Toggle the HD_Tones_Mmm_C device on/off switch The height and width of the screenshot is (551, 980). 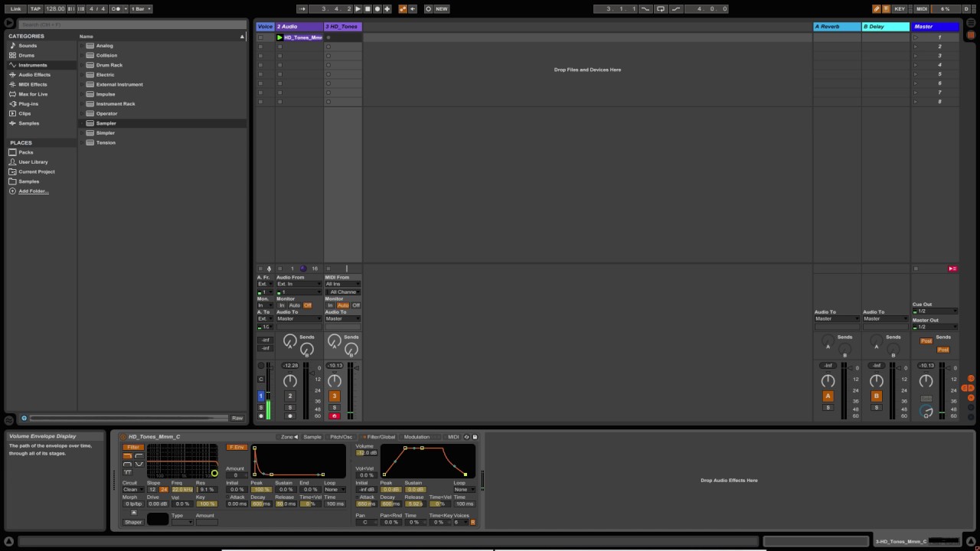[123, 437]
